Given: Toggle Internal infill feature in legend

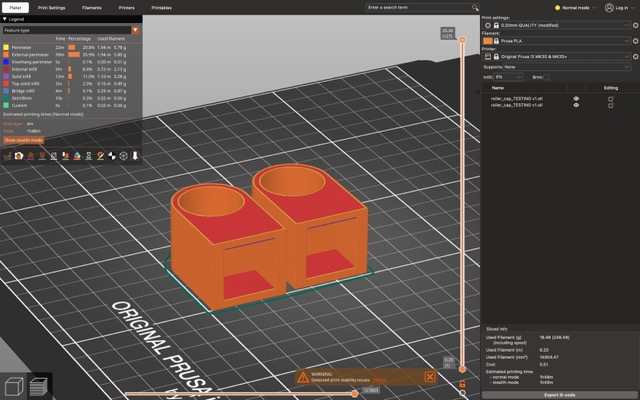Looking at the screenshot, I should pos(65,69).
